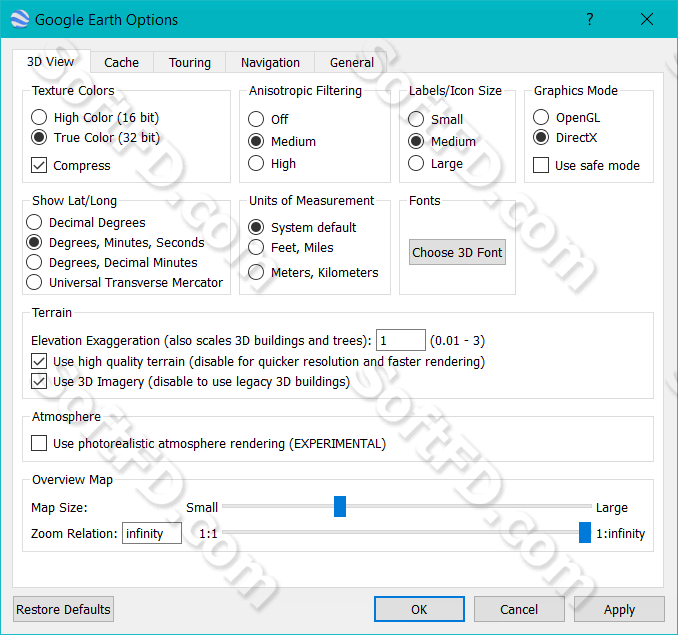This screenshot has height=635, width=678.
Task: Open the Touring tab
Action: [x=190, y=63]
